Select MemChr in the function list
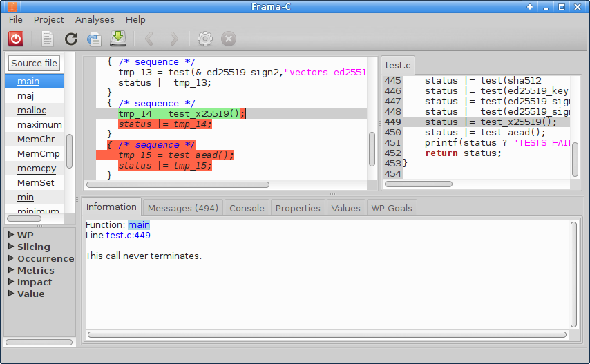590x364 pixels. coord(35,139)
